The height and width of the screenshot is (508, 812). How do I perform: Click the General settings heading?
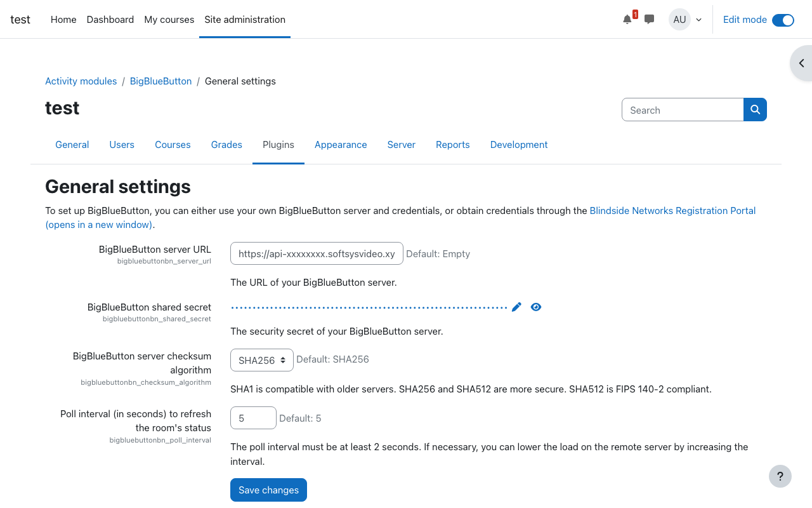118,187
